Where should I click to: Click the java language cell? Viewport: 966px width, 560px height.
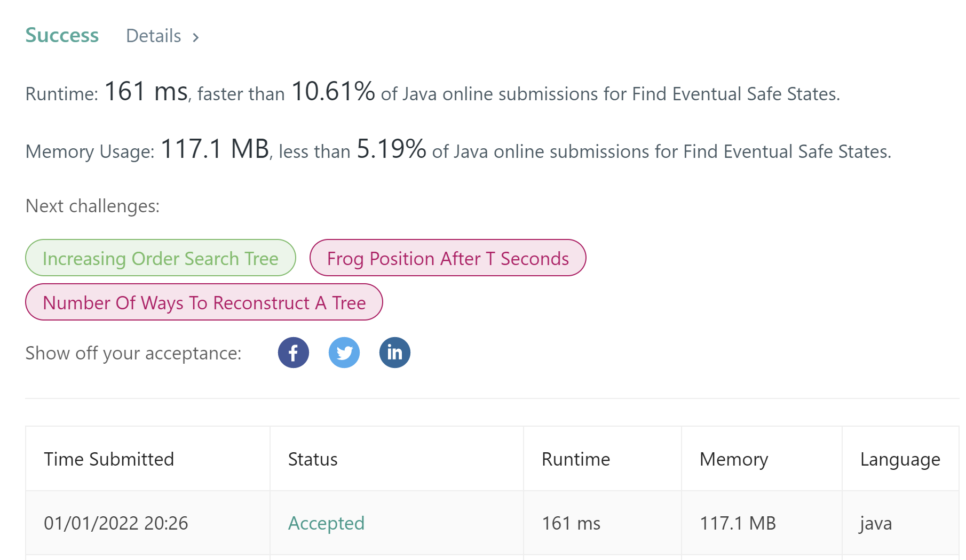tap(876, 523)
